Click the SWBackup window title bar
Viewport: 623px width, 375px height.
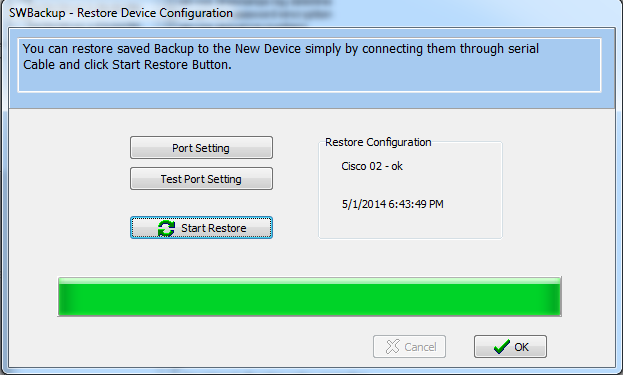(312, 13)
